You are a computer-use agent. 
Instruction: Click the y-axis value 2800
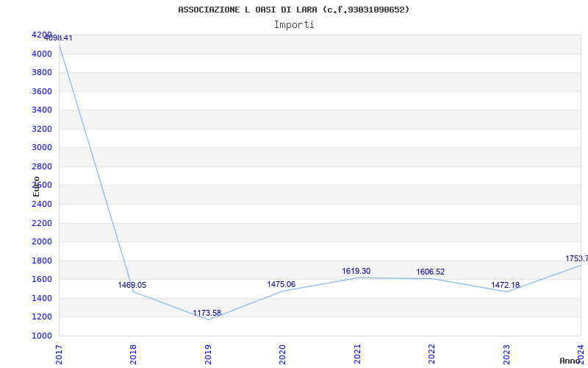click(42, 167)
